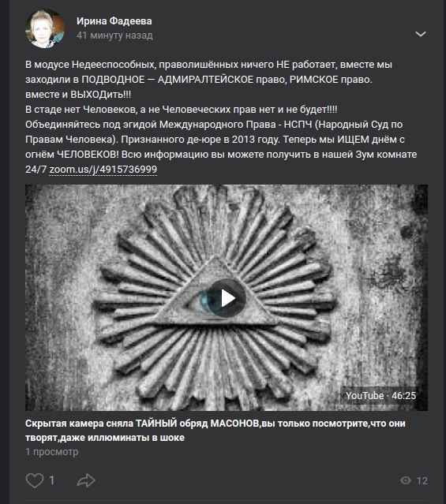Click the like counter showing 1
This screenshot has height=504, width=446.
coord(52,480)
